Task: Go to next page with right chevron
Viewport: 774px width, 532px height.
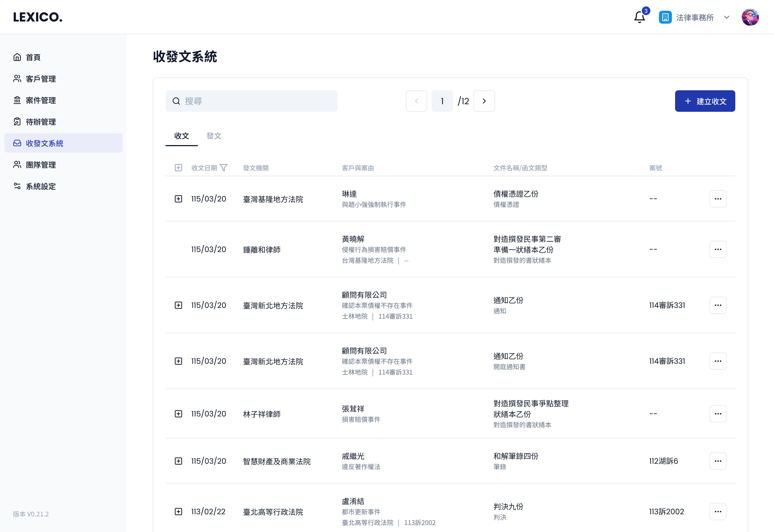Action: tap(484, 101)
